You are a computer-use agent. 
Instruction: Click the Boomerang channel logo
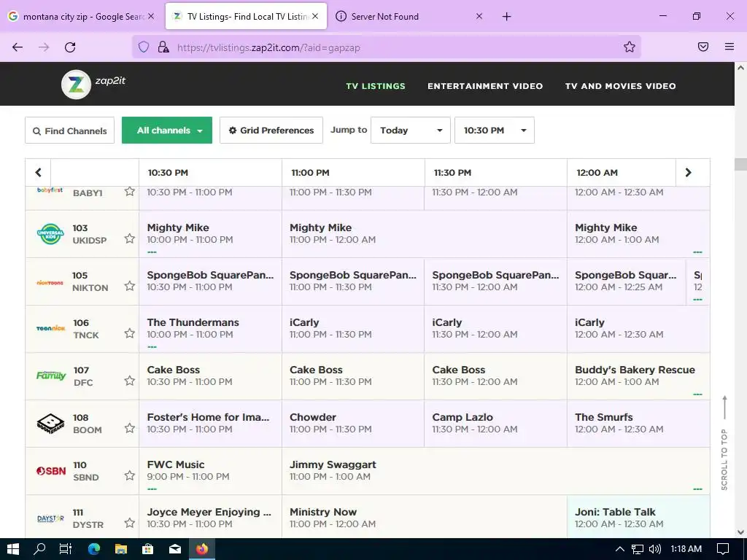(x=50, y=424)
